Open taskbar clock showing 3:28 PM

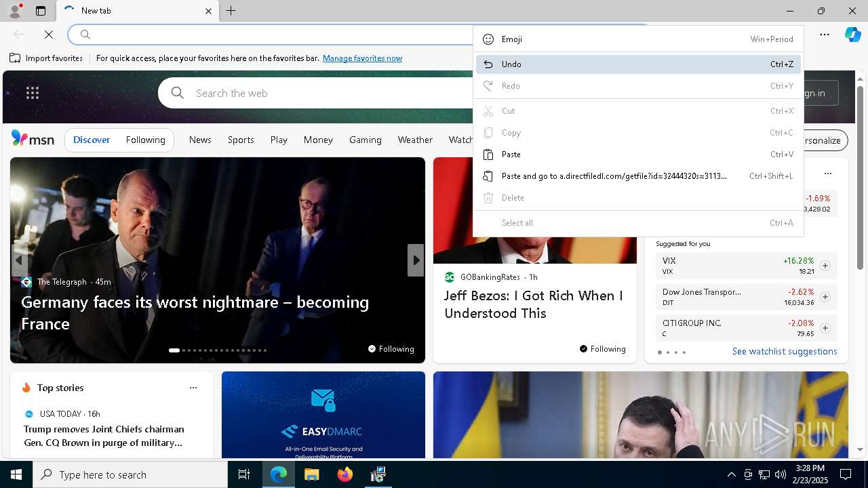tap(810, 474)
